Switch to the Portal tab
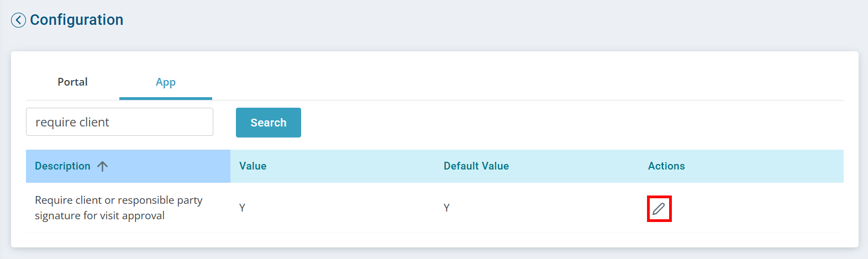The width and height of the screenshot is (868, 259). [x=72, y=82]
